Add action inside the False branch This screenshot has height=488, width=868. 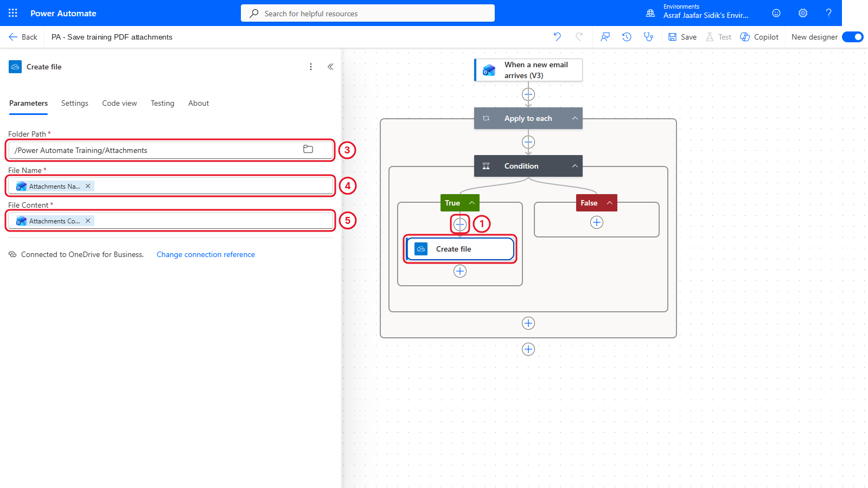(597, 222)
